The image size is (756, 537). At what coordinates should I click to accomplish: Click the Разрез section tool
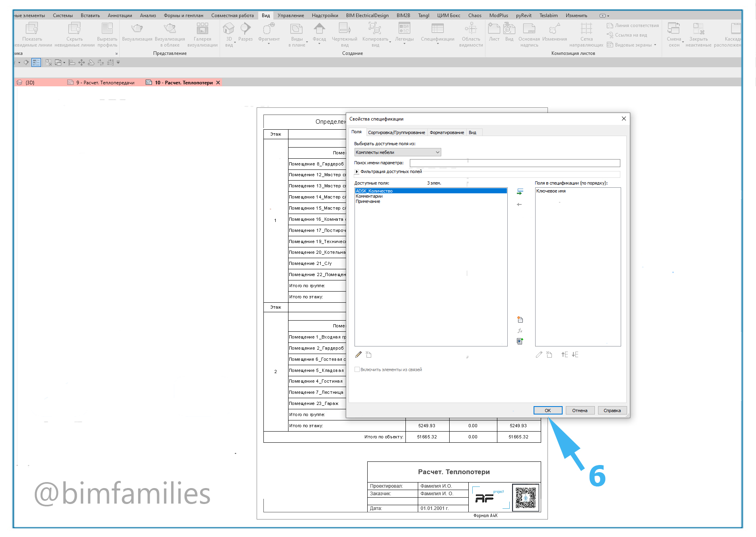[x=246, y=32]
